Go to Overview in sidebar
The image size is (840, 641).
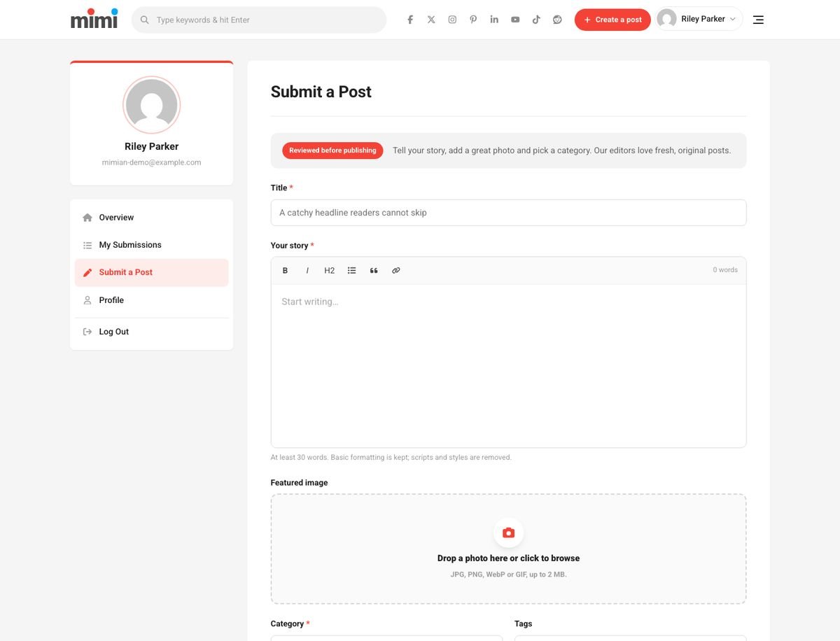152,218
